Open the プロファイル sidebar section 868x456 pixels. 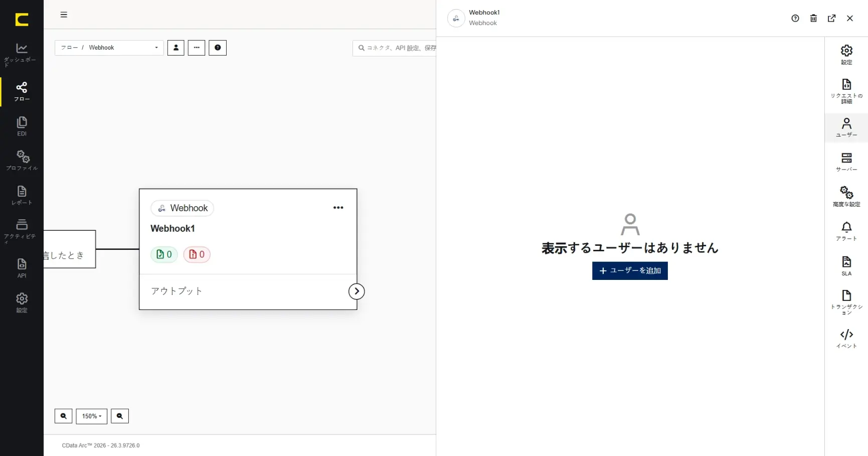click(x=22, y=161)
